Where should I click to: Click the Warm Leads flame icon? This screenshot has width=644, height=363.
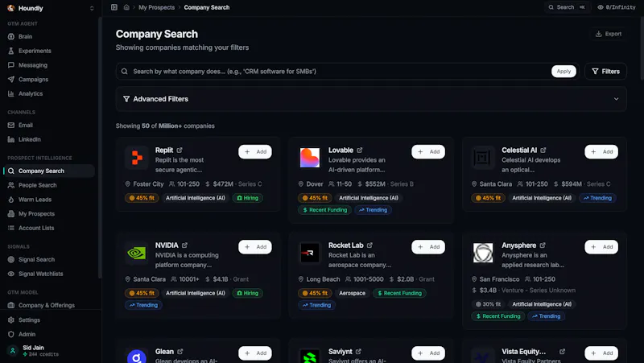tap(11, 200)
